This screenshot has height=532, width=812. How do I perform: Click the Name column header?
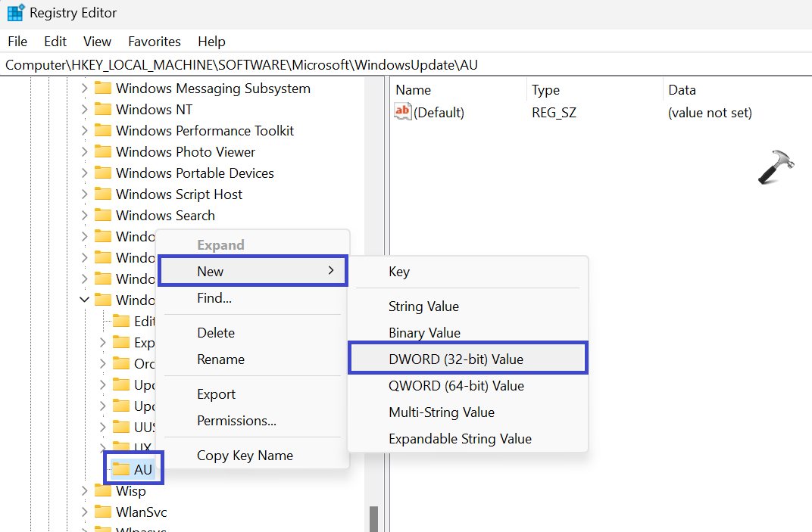tap(414, 90)
